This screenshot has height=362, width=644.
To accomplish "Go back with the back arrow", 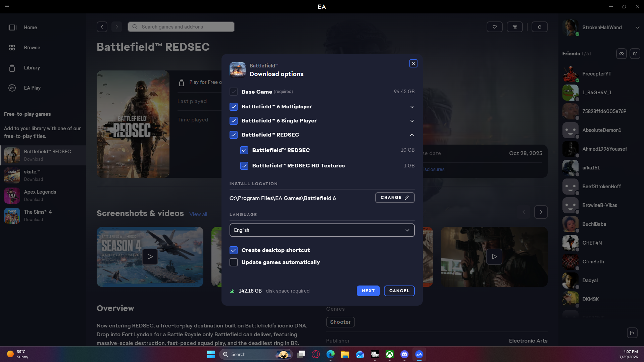I will click(x=102, y=27).
